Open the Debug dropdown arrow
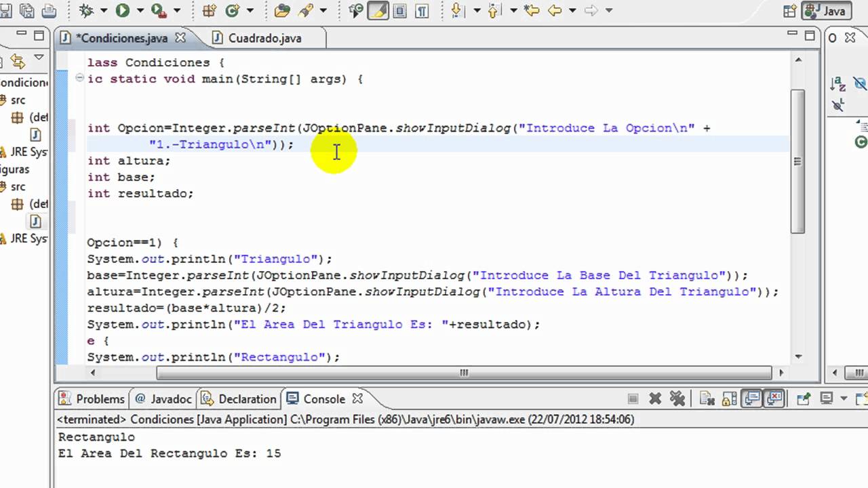The width and height of the screenshot is (868, 488). click(x=103, y=10)
